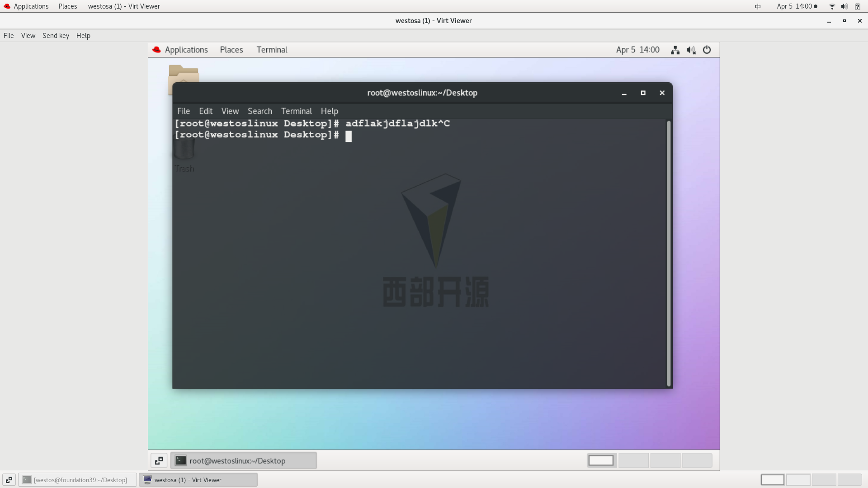
Task: Open Virt Viewer View menu
Action: pos(28,36)
